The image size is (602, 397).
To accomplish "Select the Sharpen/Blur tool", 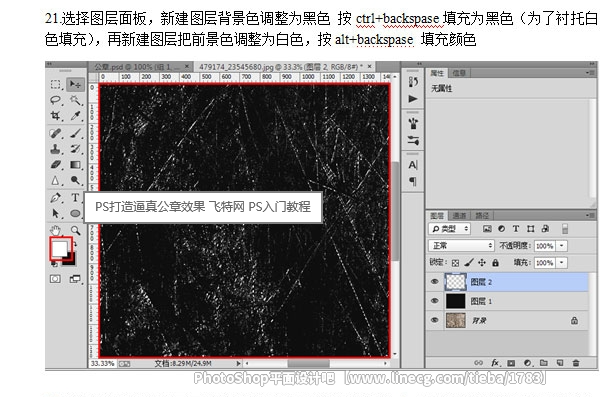I will [x=56, y=180].
